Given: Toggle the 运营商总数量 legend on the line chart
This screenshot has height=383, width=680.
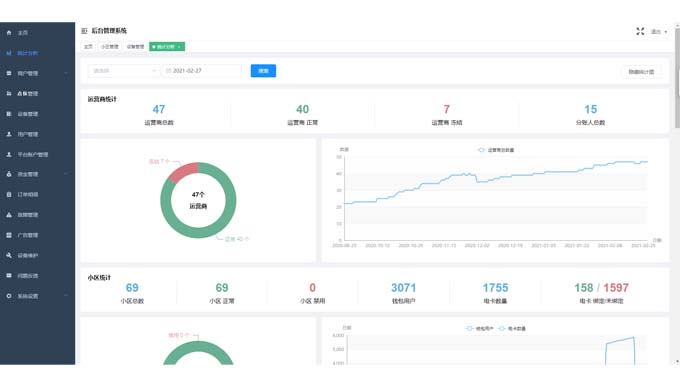Looking at the screenshot, I should [x=496, y=150].
